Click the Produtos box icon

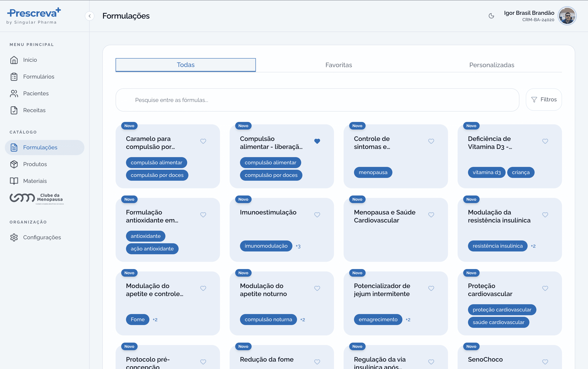14,164
